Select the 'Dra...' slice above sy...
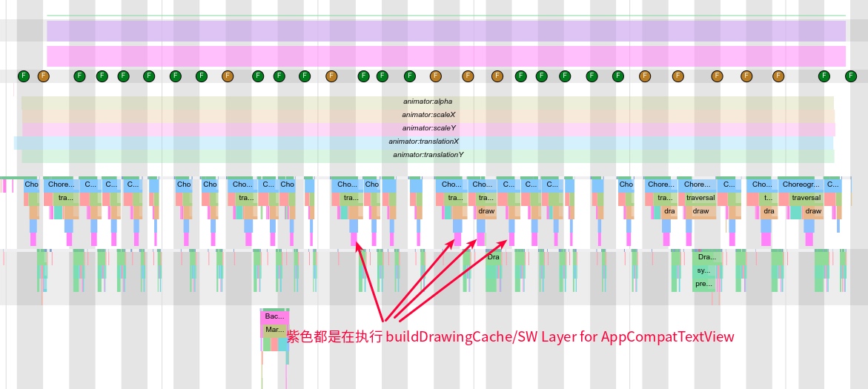The height and width of the screenshot is (389, 868). click(x=706, y=257)
